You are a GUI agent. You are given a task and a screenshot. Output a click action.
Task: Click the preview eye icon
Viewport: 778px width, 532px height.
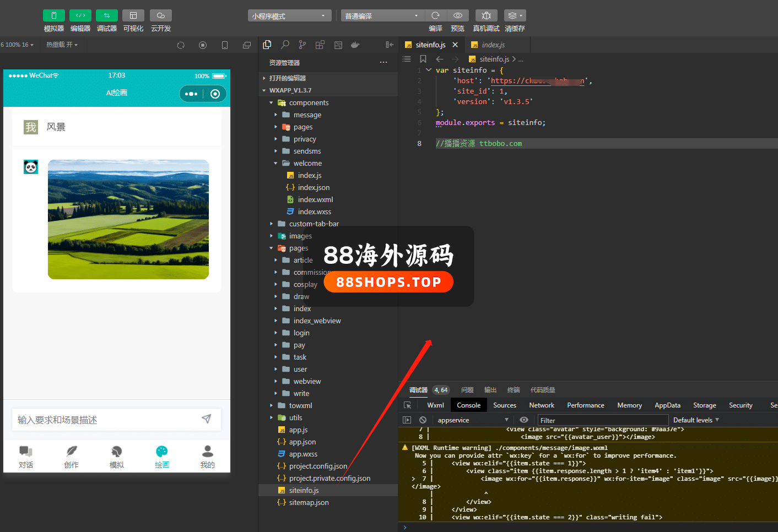tap(457, 15)
